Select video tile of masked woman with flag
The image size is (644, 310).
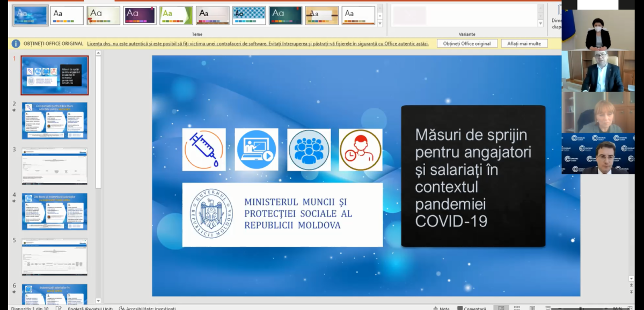tap(598, 31)
